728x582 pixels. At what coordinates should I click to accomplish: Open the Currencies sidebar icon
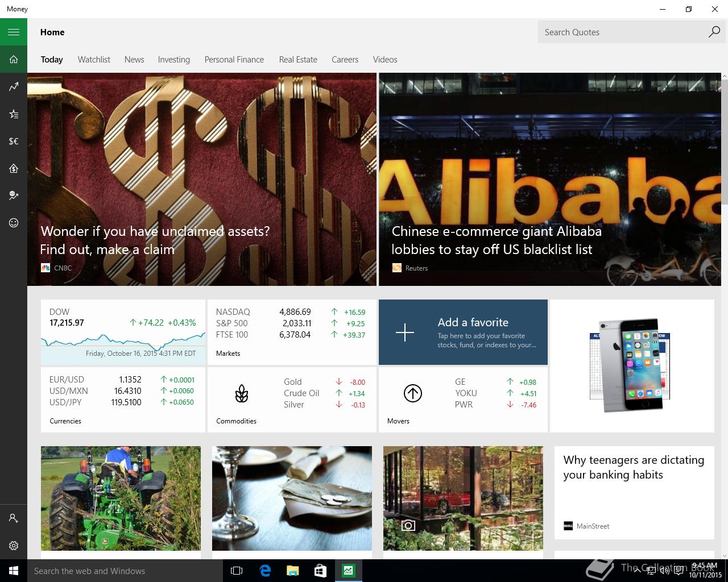(x=14, y=141)
